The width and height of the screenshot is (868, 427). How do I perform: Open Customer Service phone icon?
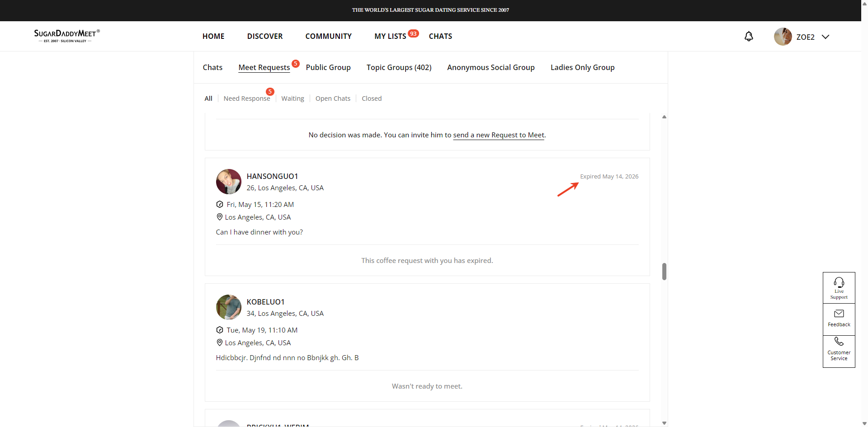839,342
